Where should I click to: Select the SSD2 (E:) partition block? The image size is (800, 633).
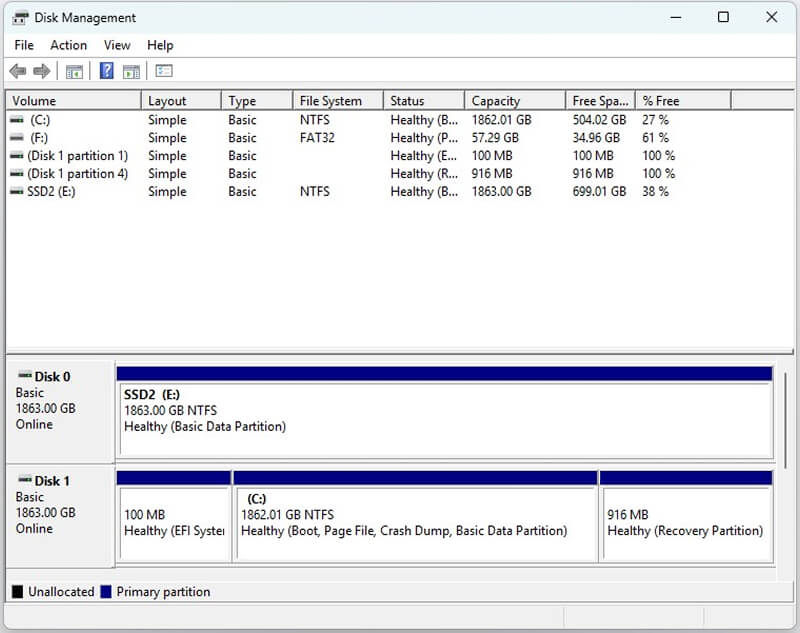coord(444,411)
